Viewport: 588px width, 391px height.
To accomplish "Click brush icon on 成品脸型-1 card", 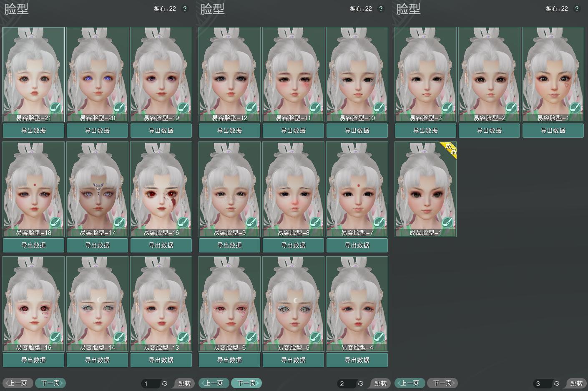I will (x=447, y=222).
